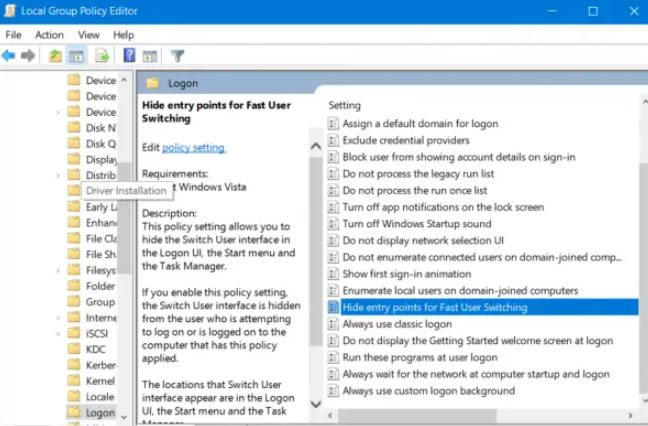Click the Logon folder icon in the header
Screen dimensions: 648x426
[x=152, y=83]
